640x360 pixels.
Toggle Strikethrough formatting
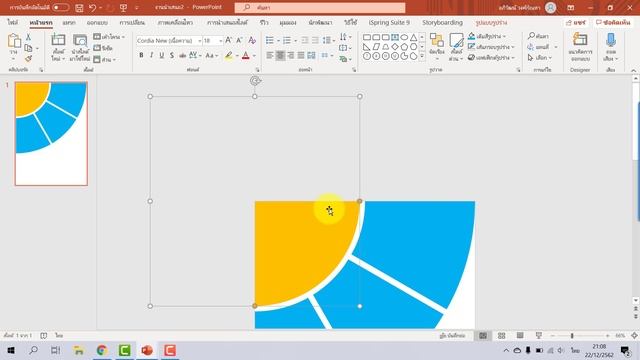point(182,55)
